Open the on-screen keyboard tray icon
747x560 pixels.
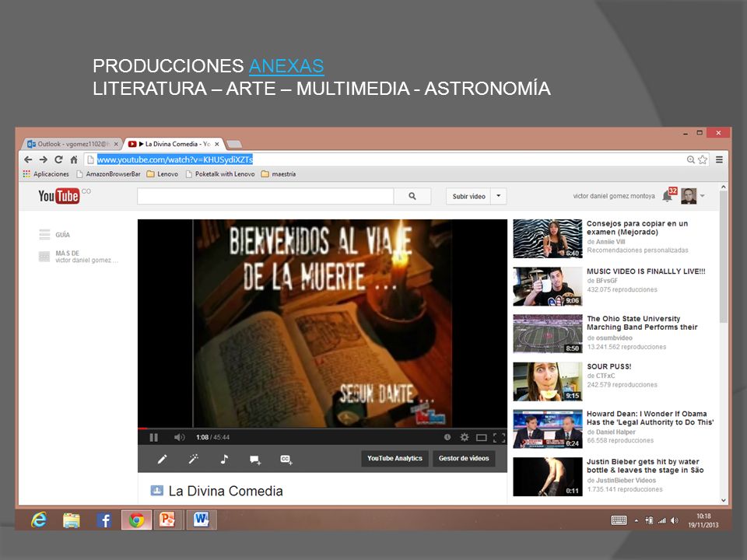point(619,520)
